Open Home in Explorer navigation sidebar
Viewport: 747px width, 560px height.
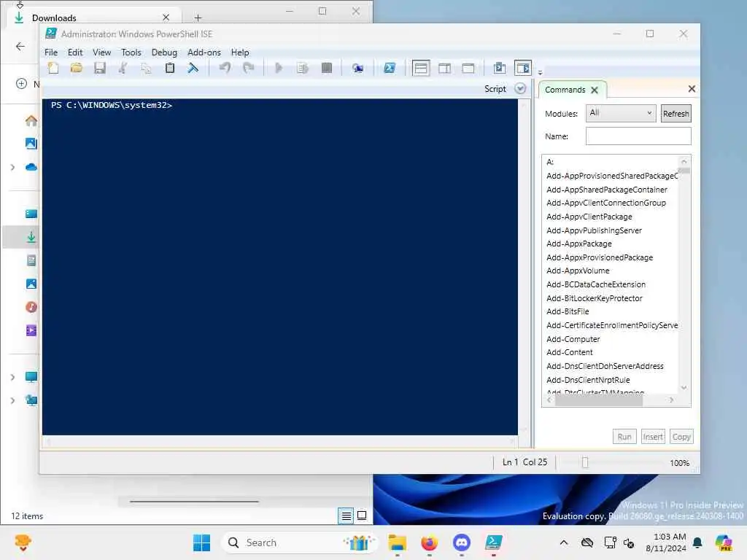31,120
